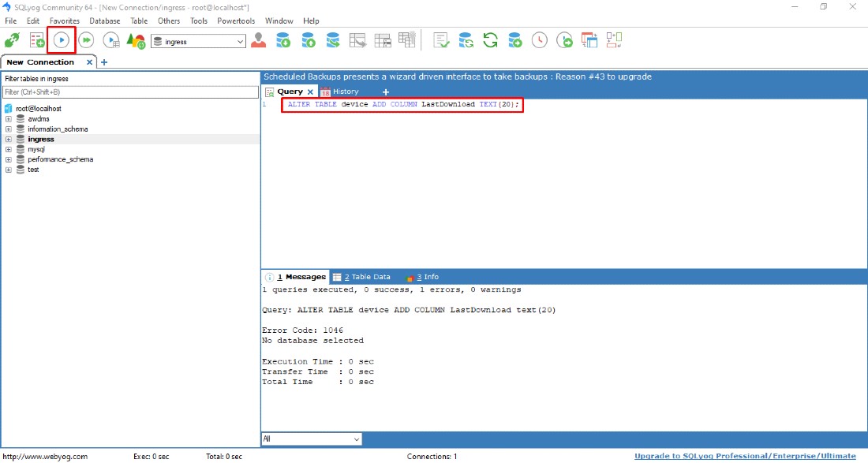
Task: Select the Messages tab
Action: pos(296,277)
